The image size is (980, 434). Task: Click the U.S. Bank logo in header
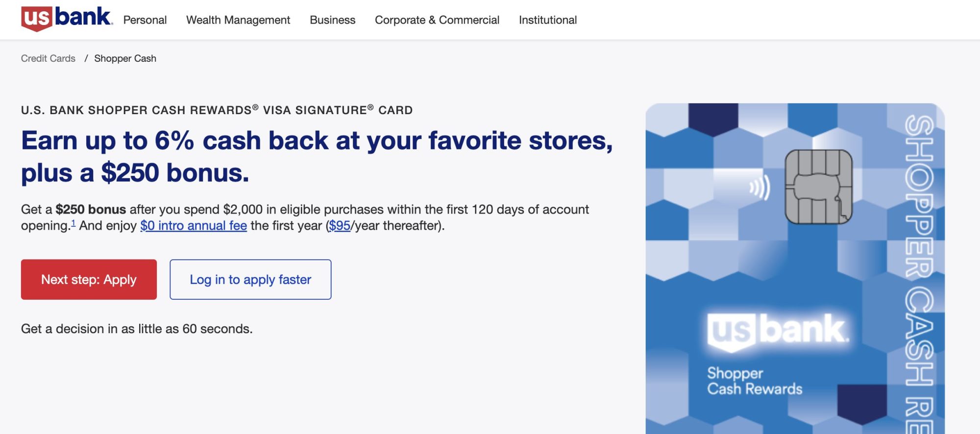point(67,19)
